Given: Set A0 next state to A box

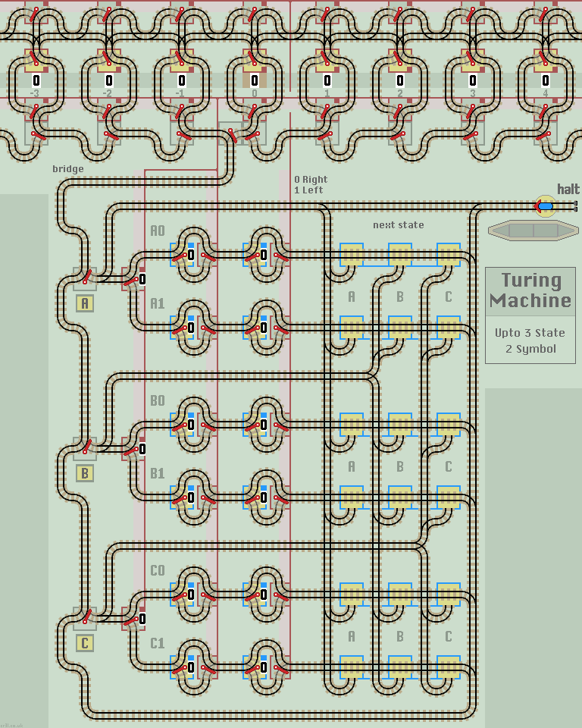Looking at the screenshot, I should (x=352, y=255).
